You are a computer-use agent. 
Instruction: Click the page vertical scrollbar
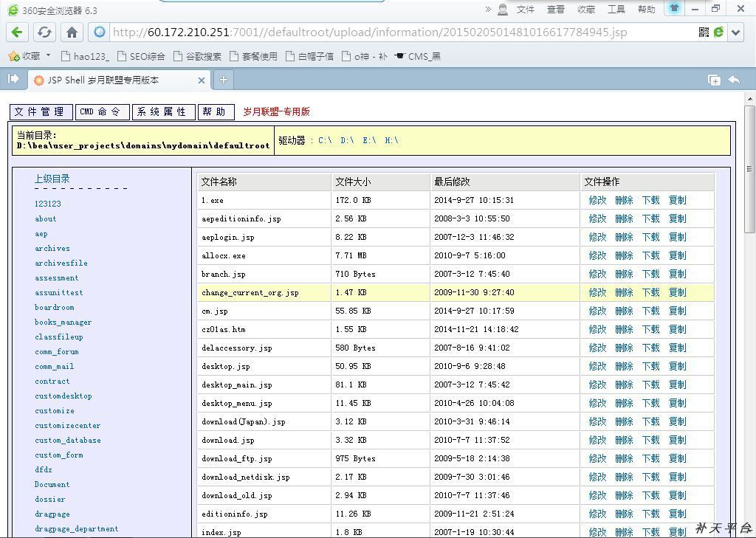coord(749,169)
